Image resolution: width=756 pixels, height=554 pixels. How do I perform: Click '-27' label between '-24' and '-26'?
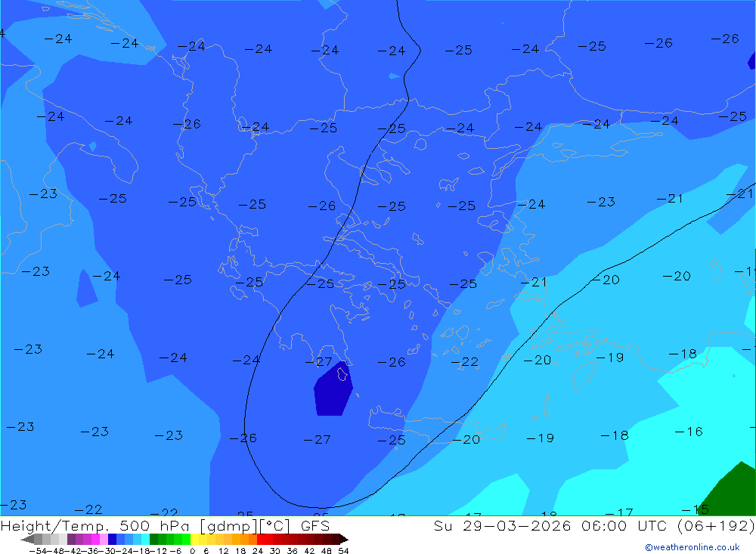click(319, 361)
